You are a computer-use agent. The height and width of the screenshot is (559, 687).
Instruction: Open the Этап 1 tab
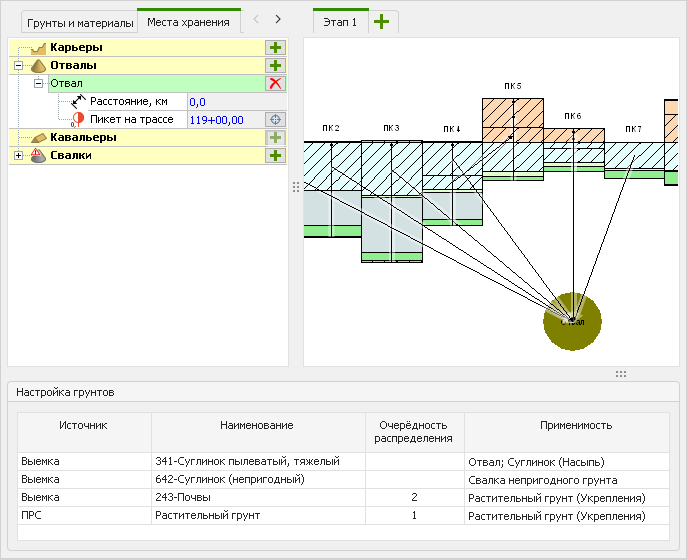[x=340, y=21]
